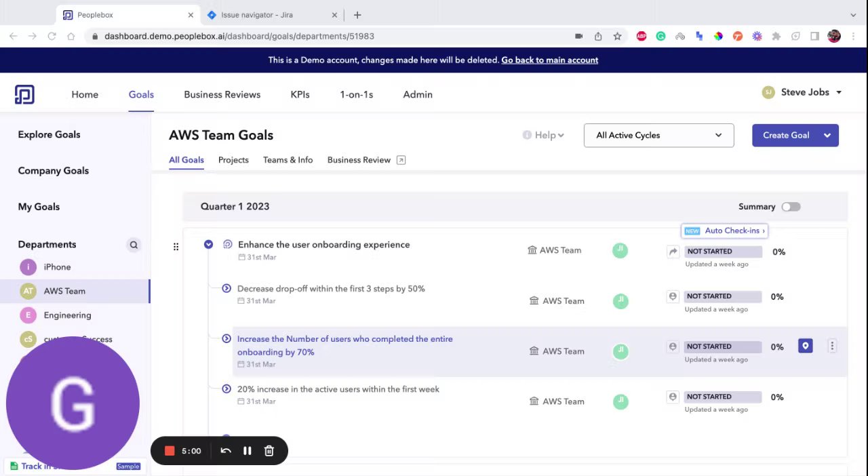The image size is (868, 476).
Task: Open the KPIs nav item
Action: coord(300,94)
